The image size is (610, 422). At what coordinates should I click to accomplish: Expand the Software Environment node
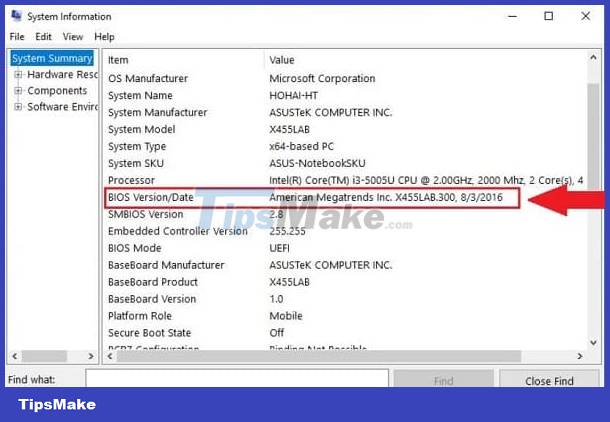tap(18, 107)
